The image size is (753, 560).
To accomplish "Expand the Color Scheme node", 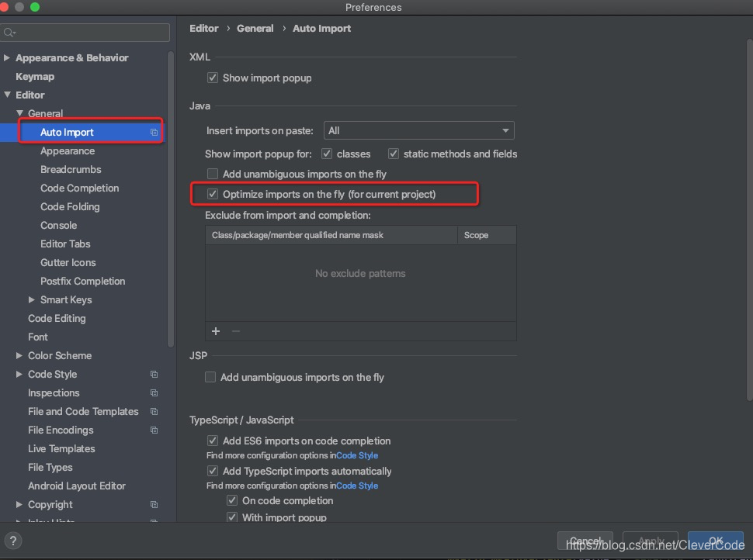I will (19, 355).
